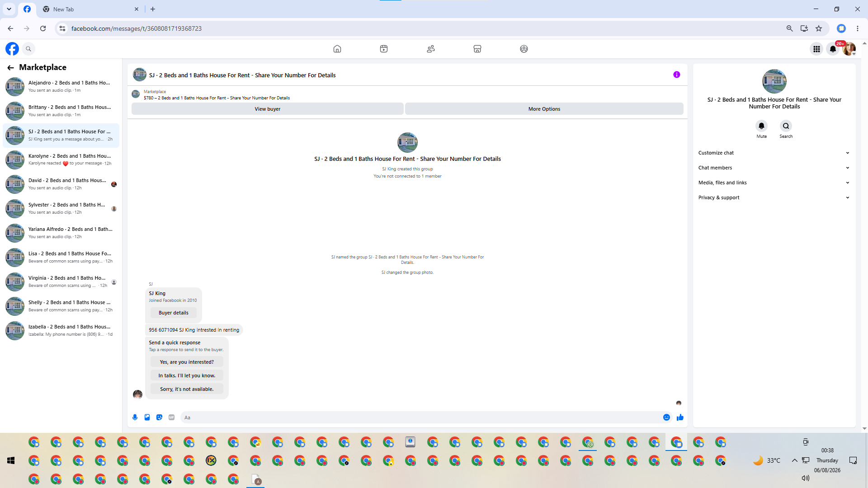Send quick reply 'Yes, are you interested?'
The width and height of the screenshot is (868, 488).
click(187, 362)
